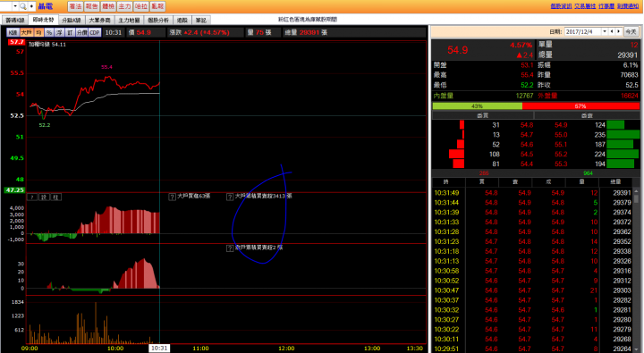Click the 10:29:51 trade row

tap(533, 349)
